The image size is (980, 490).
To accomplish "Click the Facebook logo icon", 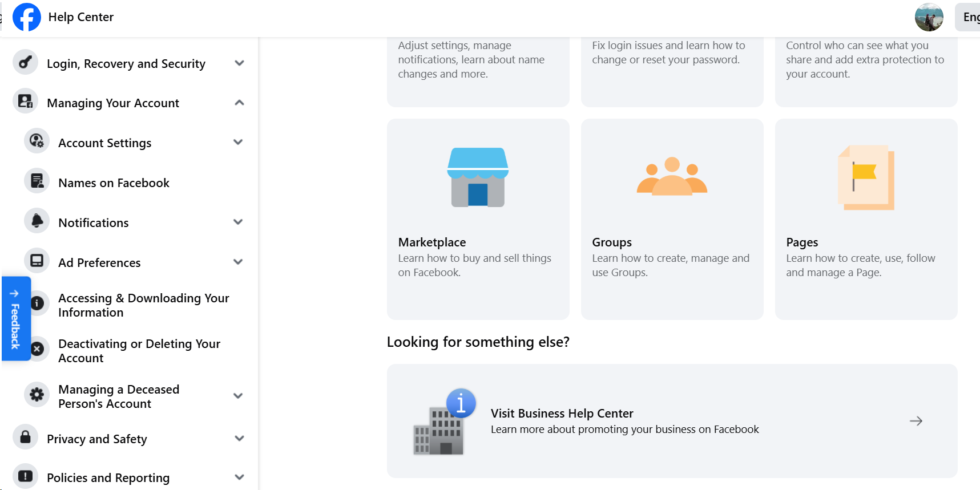I will 26,17.
